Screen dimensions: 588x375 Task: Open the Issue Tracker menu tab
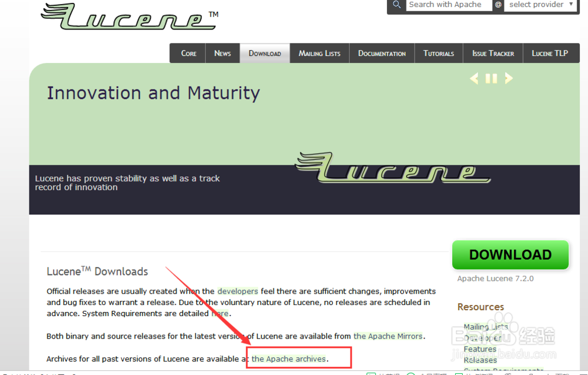(493, 54)
